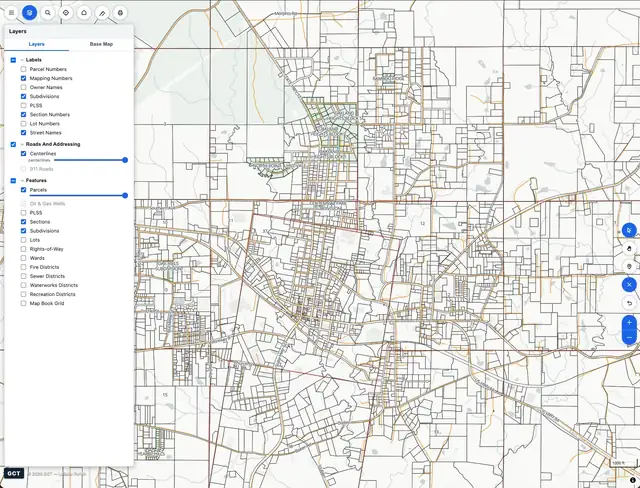Click the grayed-out Oil & Gas Wells entry
The height and width of the screenshot is (488, 640).
pyautogui.click(x=47, y=204)
